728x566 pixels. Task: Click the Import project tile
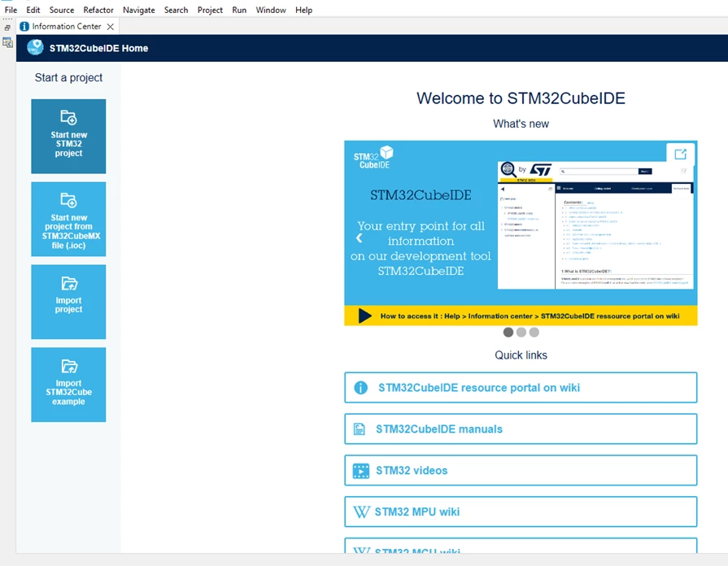click(x=68, y=302)
